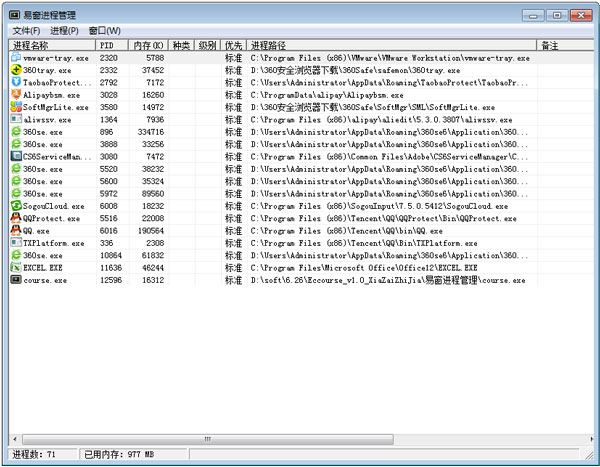600x467 pixels.
Task: Click the 备注 column header
Action: 565,46
